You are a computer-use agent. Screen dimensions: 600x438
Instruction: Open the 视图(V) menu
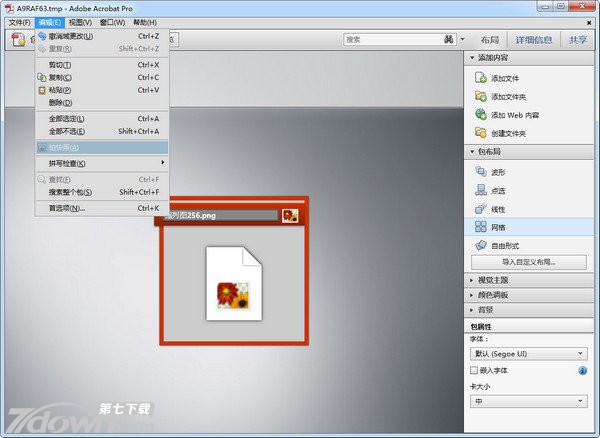pyautogui.click(x=80, y=23)
